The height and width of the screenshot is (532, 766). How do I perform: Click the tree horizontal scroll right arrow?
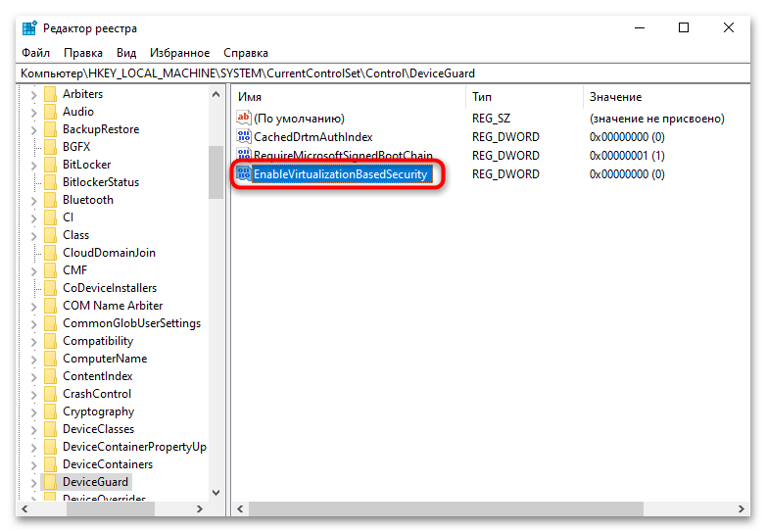point(199,508)
